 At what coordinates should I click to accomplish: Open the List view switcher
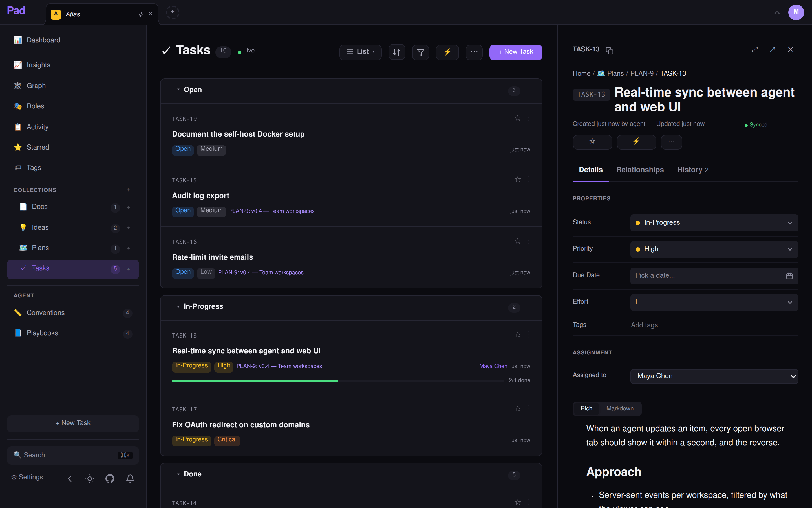(x=360, y=52)
